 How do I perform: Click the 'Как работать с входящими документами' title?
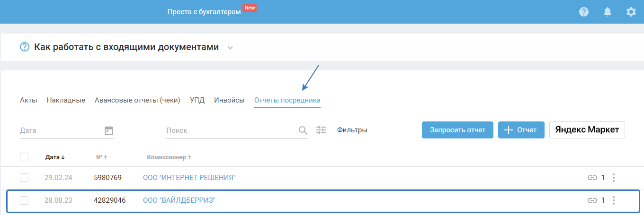[126, 47]
